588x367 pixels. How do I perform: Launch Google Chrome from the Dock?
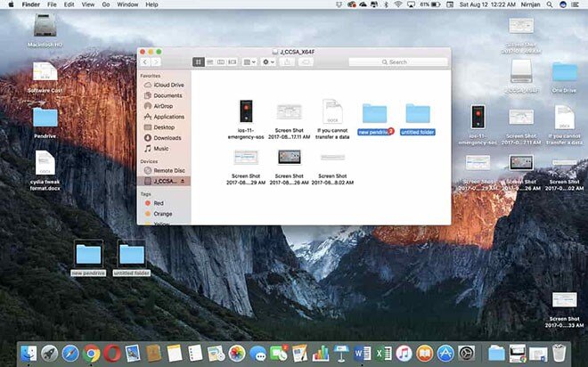[x=91, y=353]
